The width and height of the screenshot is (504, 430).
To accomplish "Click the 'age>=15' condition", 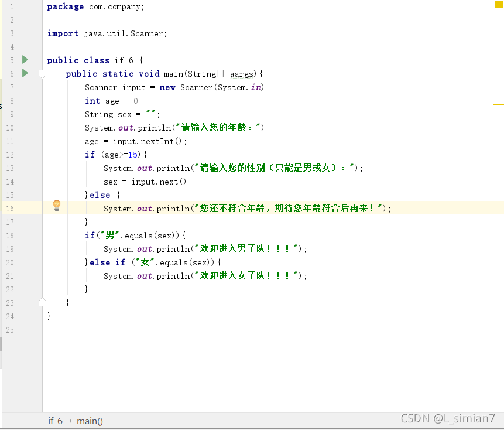I will point(121,155).
